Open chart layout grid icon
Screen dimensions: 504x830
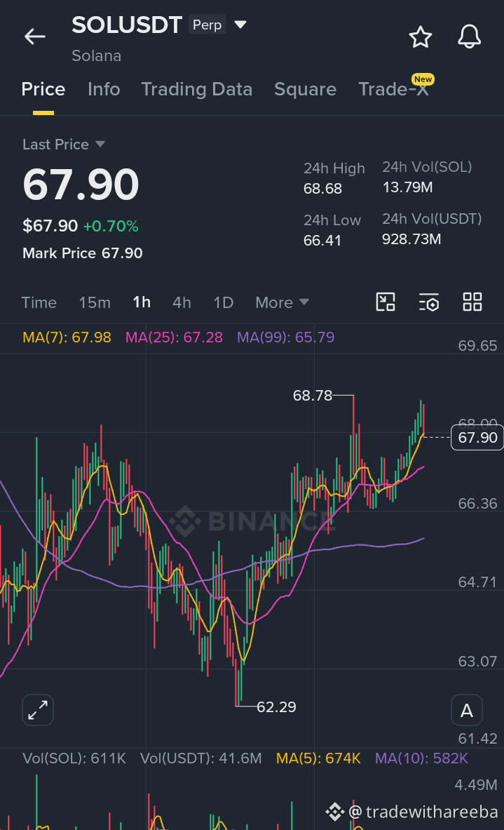click(x=472, y=302)
